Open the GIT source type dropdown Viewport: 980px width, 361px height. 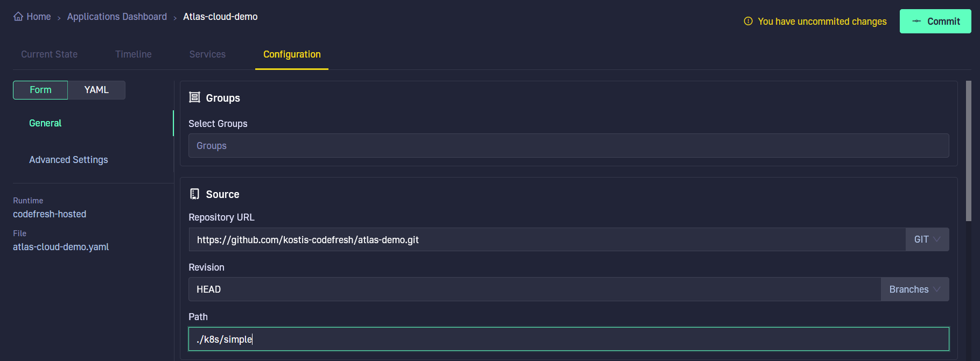[927, 239]
